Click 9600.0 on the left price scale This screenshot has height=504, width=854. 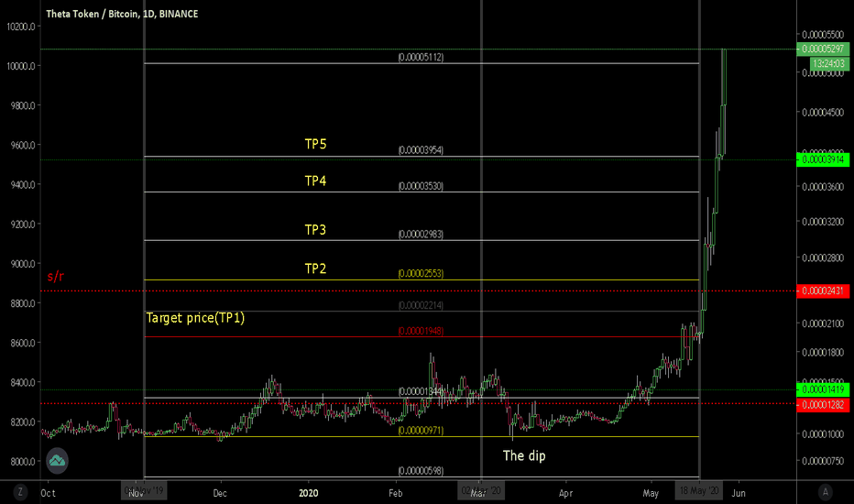click(x=23, y=146)
